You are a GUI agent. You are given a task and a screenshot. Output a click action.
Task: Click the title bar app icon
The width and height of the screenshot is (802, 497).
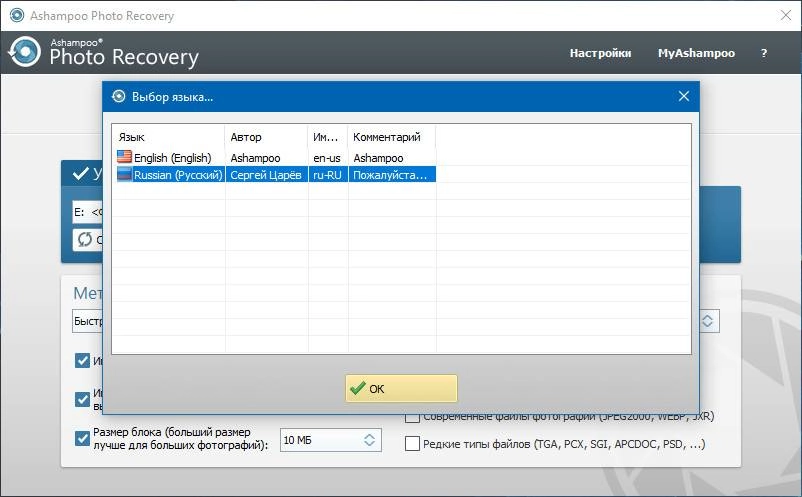tap(17, 15)
